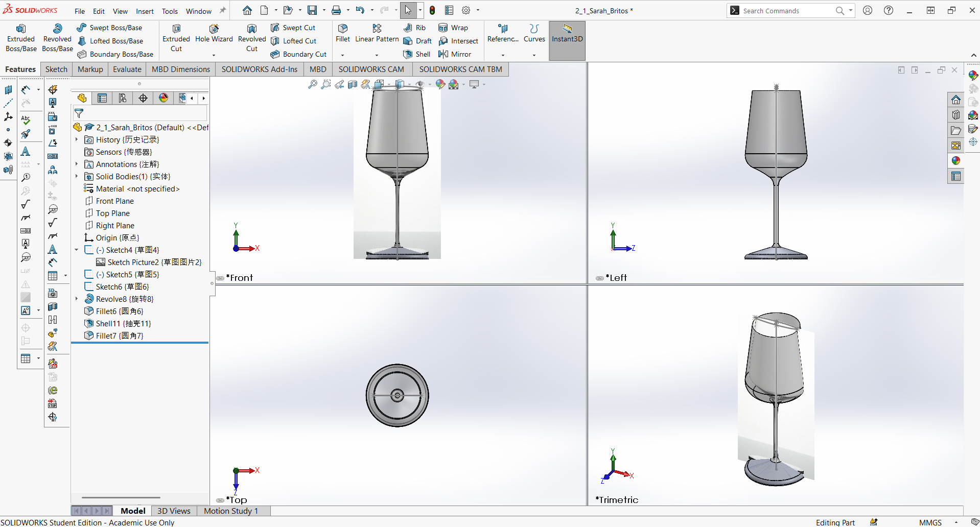Expand the Annotations folder
The height and width of the screenshot is (527, 980).
click(77, 164)
